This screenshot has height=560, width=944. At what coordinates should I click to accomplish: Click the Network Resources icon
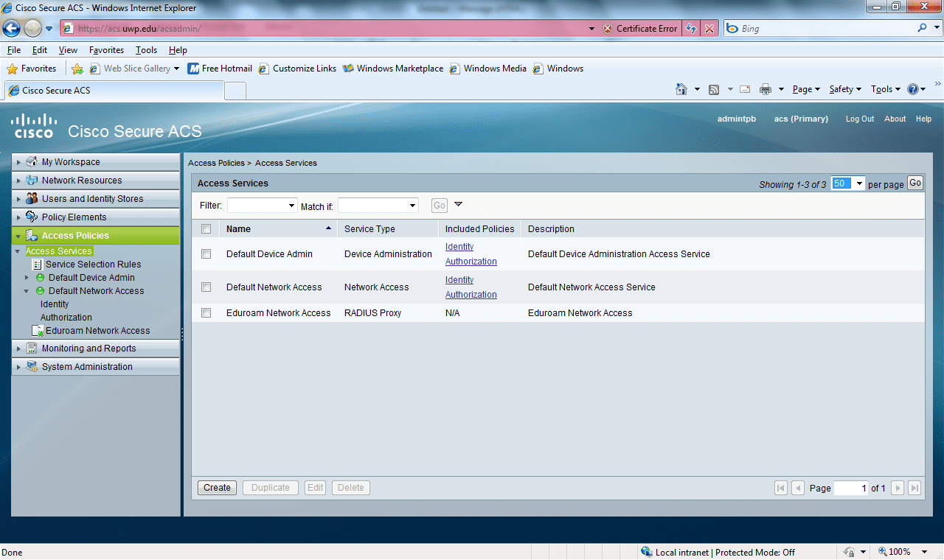pos(32,181)
